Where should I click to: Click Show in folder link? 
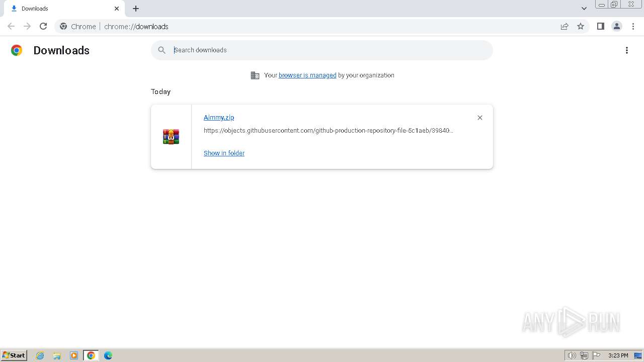click(x=224, y=153)
